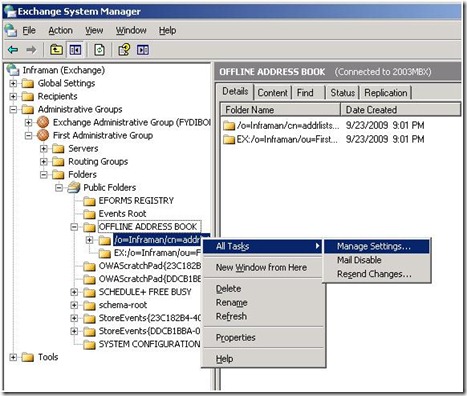Click the Show/Hide Action Pane icon
Image resolution: width=467 pixels, height=396 pixels.
143,50
